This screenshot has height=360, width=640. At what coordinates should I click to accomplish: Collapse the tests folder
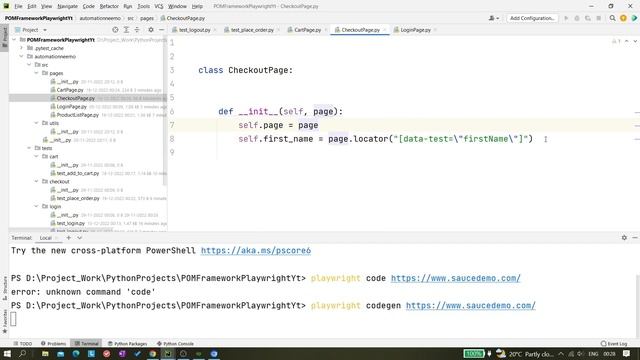click(29, 148)
